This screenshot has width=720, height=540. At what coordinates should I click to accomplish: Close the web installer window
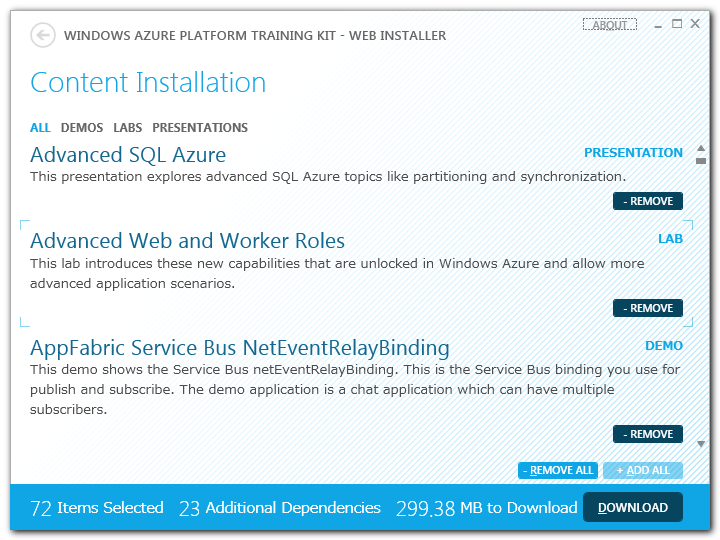tap(695, 24)
